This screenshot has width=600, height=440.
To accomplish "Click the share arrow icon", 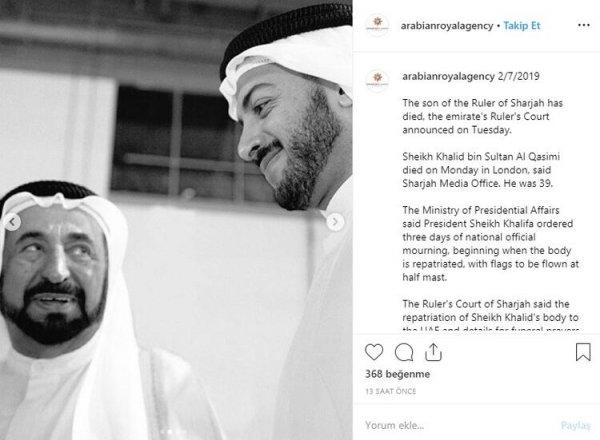I will tap(434, 352).
